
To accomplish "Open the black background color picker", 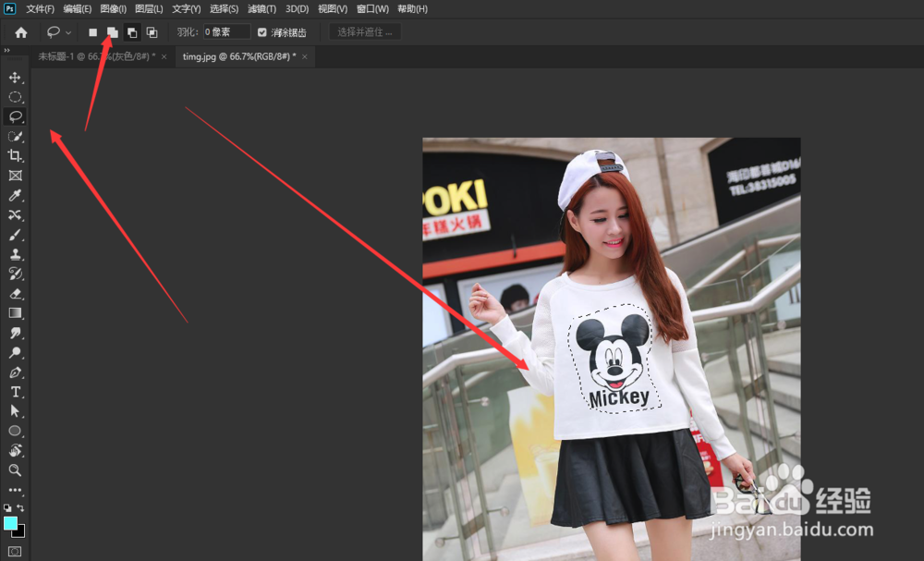I will point(21,532).
